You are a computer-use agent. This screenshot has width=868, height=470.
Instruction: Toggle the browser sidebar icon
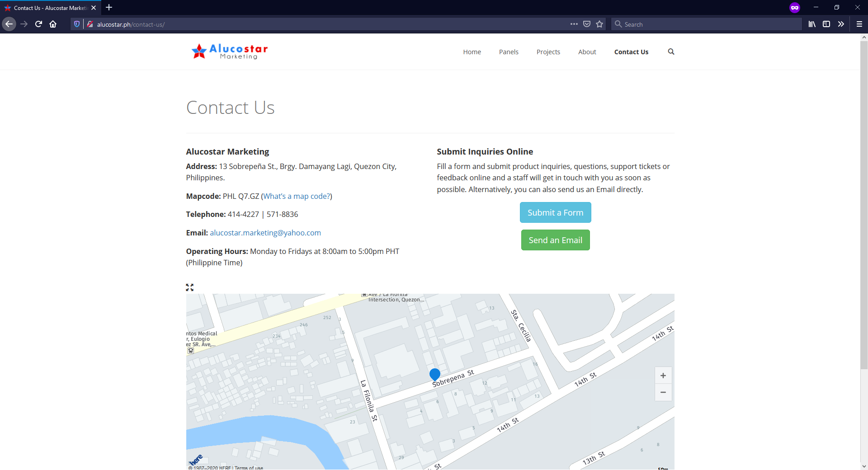click(826, 24)
